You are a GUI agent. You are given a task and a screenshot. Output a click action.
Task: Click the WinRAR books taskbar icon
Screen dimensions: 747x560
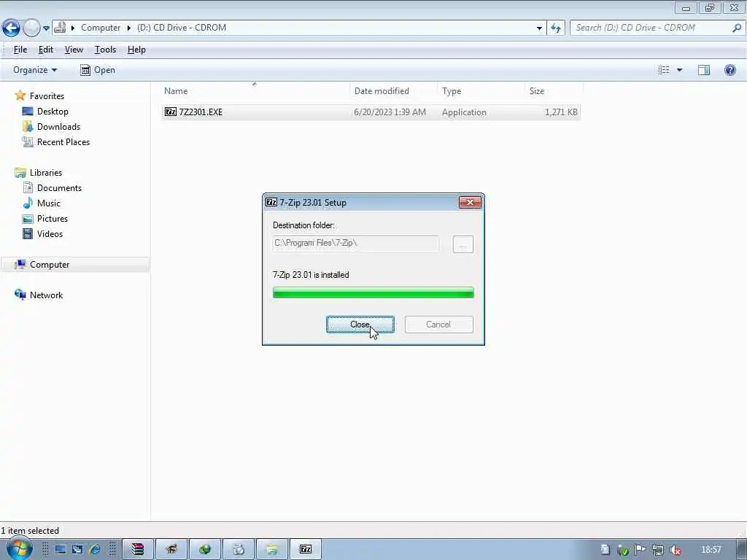tap(138, 550)
